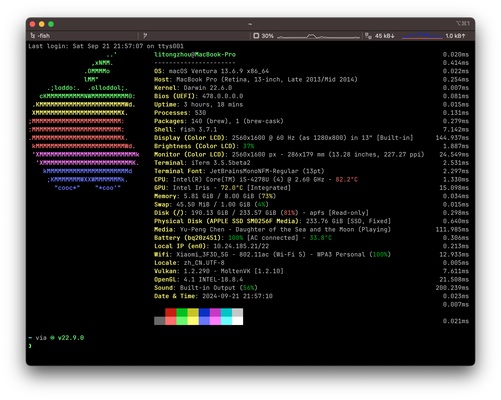Click the Brightness 37% value

[249, 146]
